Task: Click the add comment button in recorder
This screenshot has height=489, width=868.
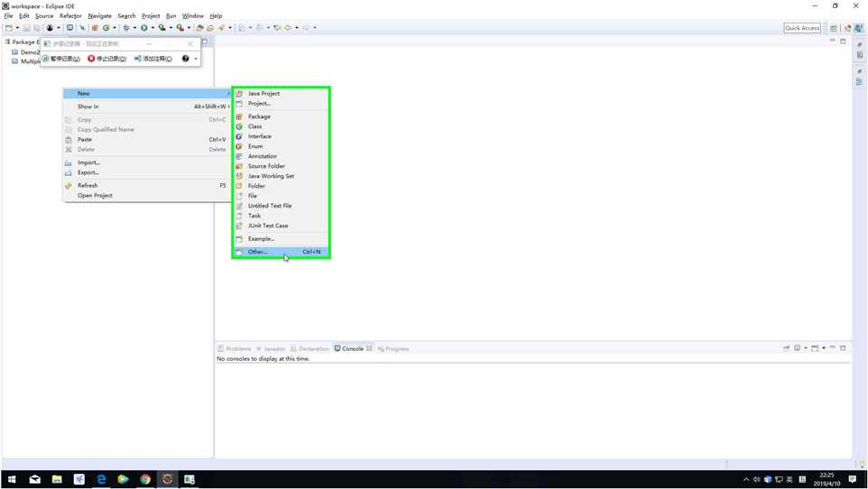Action: [153, 59]
